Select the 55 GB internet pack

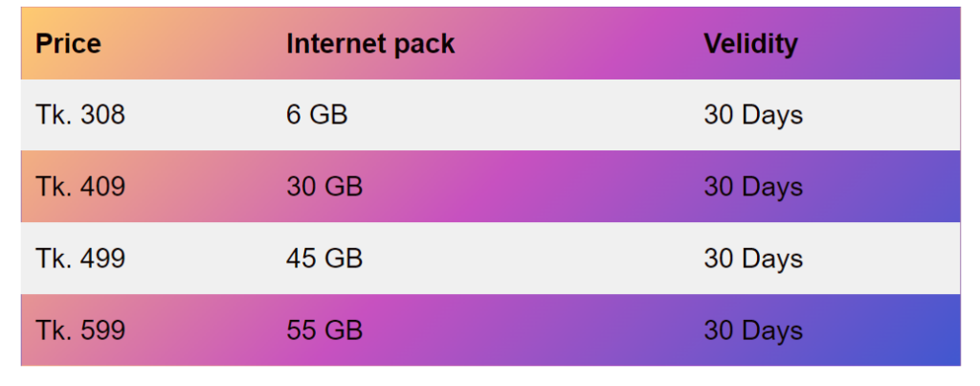click(x=324, y=330)
